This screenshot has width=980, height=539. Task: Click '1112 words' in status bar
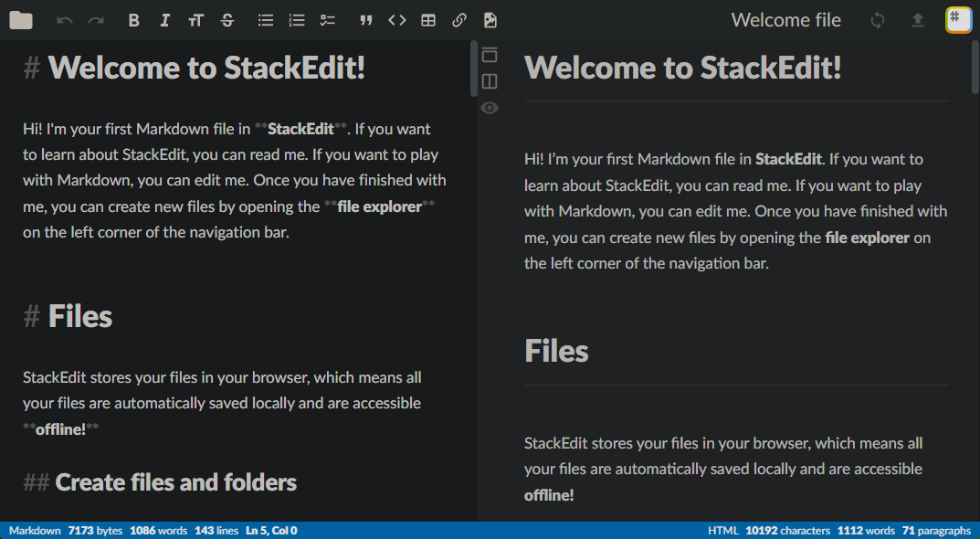[x=866, y=531]
